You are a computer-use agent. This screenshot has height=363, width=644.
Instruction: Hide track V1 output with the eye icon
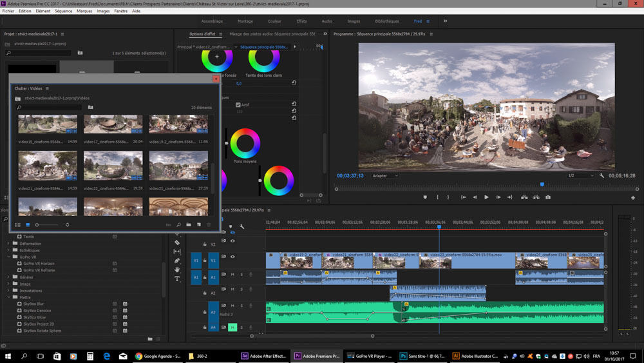232,257
